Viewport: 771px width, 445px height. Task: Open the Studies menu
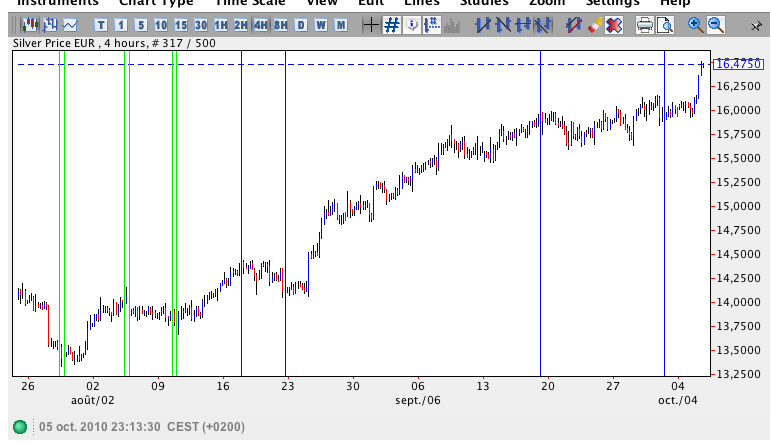pos(484,3)
